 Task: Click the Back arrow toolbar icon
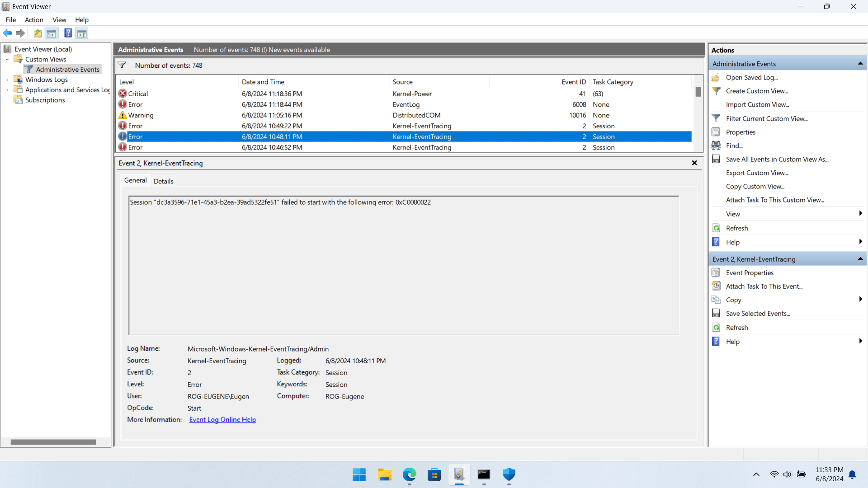pyautogui.click(x=7, y=33)
